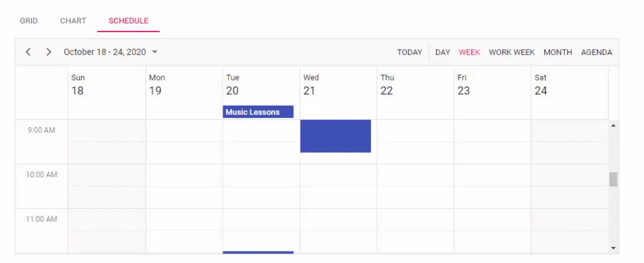
Task: Select the WEEK view
Action: 469,52
